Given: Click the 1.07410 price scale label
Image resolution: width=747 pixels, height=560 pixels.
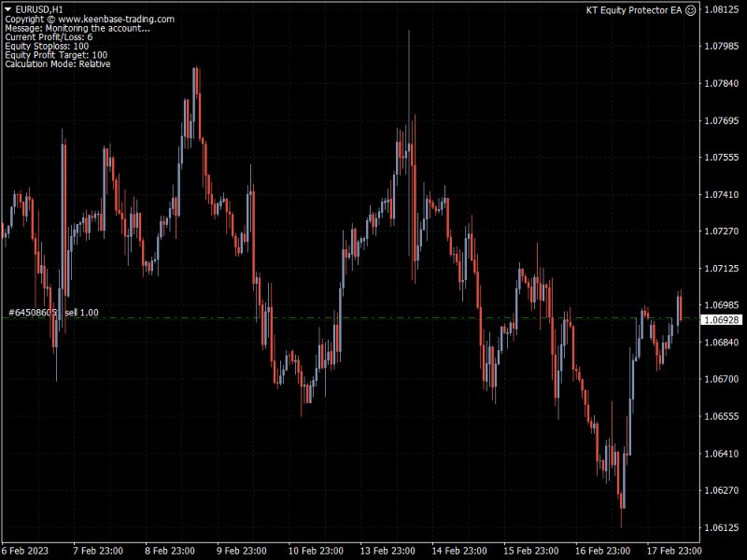Looking at the screenshot, I should (721, 194).
